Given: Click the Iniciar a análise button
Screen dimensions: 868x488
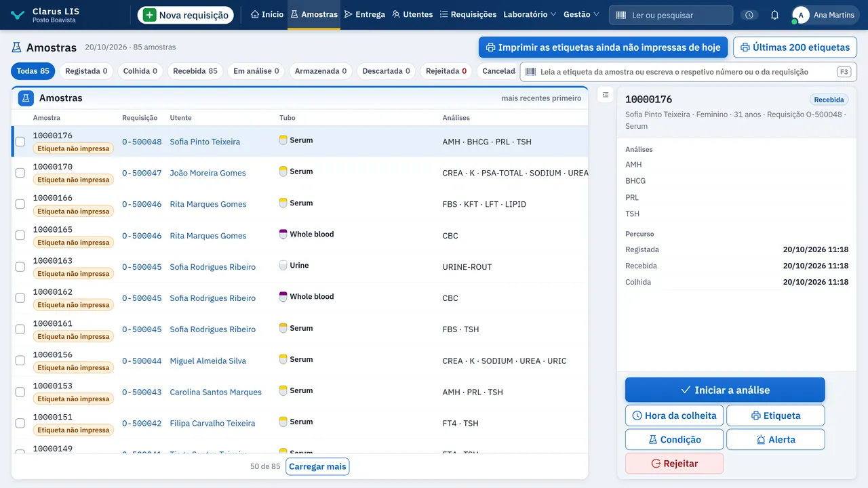Looking at the screenshot, I should point(725,390).
